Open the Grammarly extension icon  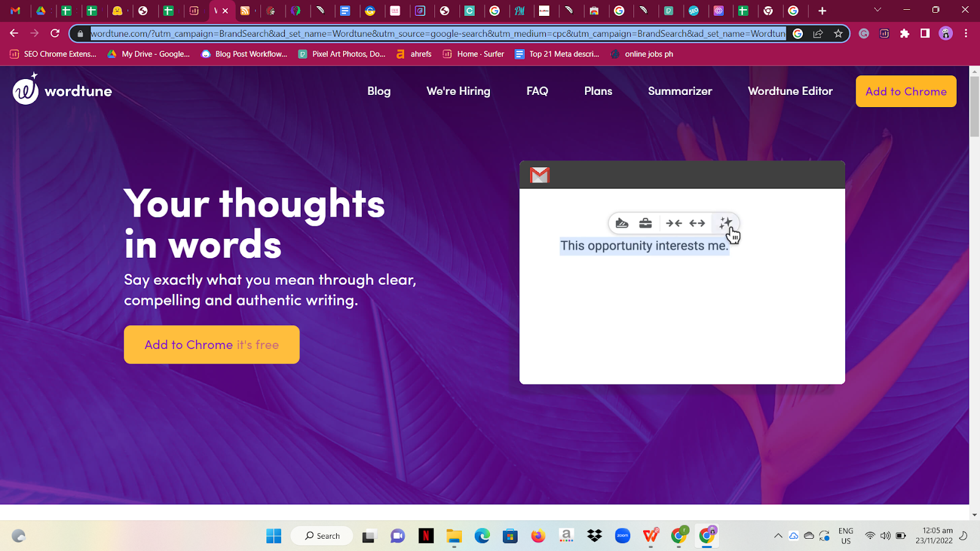[864, 34]
